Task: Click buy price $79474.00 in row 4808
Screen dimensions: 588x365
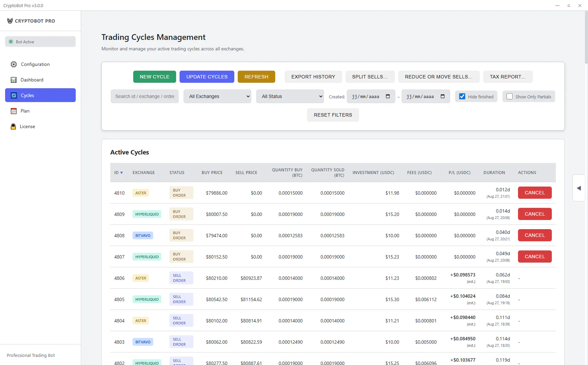Action: (x=217, y=236)
